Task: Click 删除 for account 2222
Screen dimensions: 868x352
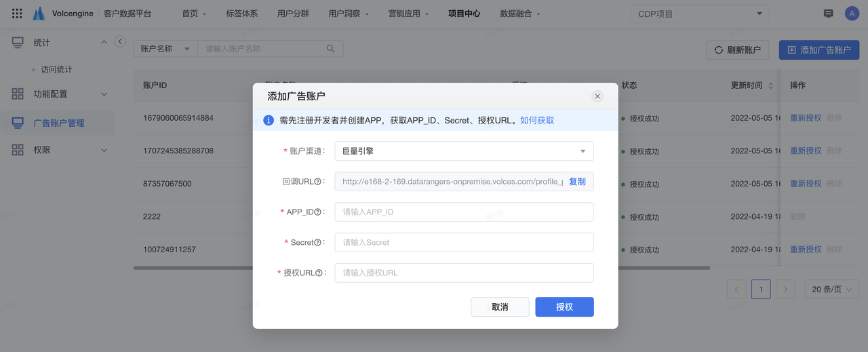Action: click(x=798, y=216)
